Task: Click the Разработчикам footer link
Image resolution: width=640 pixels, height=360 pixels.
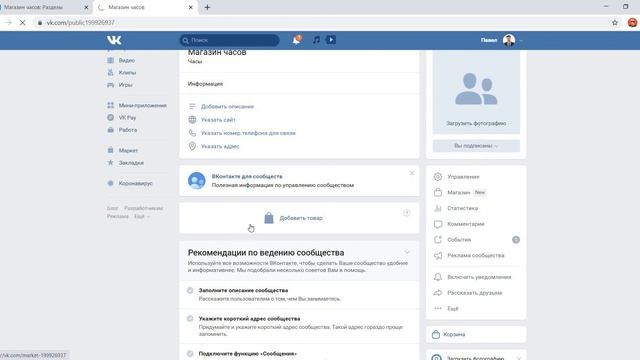Action: click(x=143, y=208)
